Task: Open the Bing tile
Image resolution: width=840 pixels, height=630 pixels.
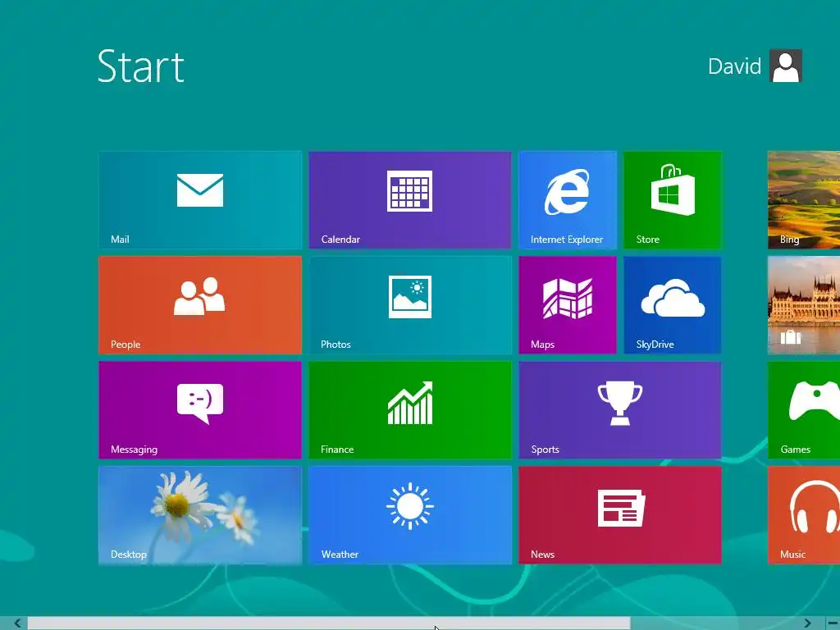Action: tap(804, 200)
